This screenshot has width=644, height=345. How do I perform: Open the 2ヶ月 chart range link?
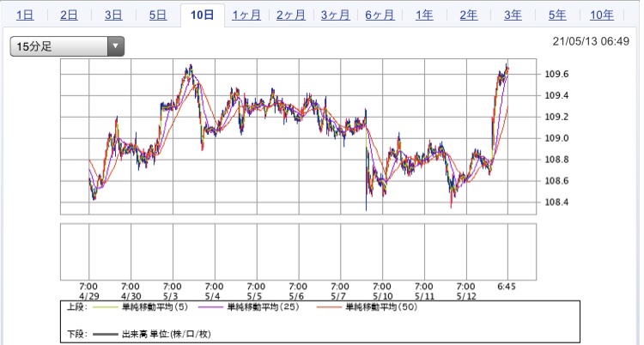291,15
